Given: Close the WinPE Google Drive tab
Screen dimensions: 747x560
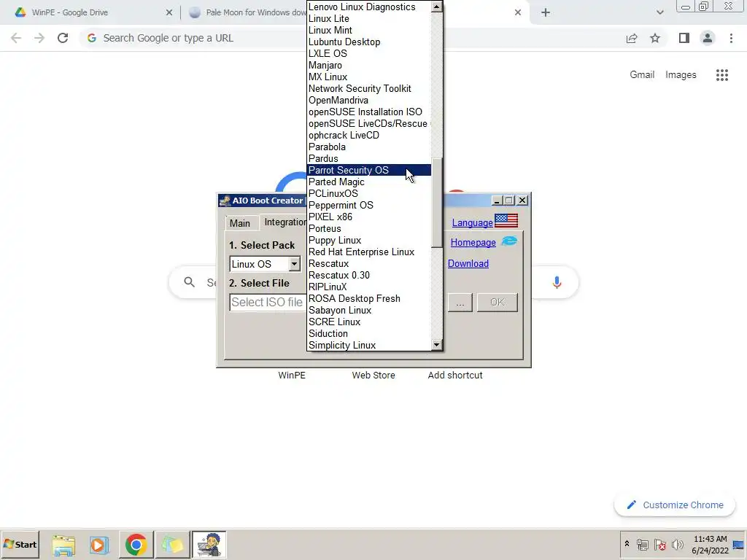Looking at the screenshot, I should [x=169, y=12].
